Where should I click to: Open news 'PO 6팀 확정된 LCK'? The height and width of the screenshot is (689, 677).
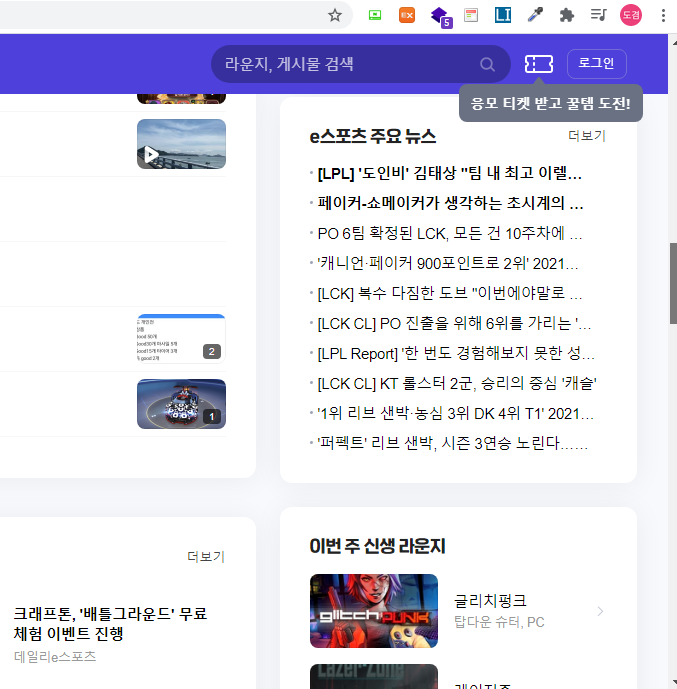(x=449, y=233)
